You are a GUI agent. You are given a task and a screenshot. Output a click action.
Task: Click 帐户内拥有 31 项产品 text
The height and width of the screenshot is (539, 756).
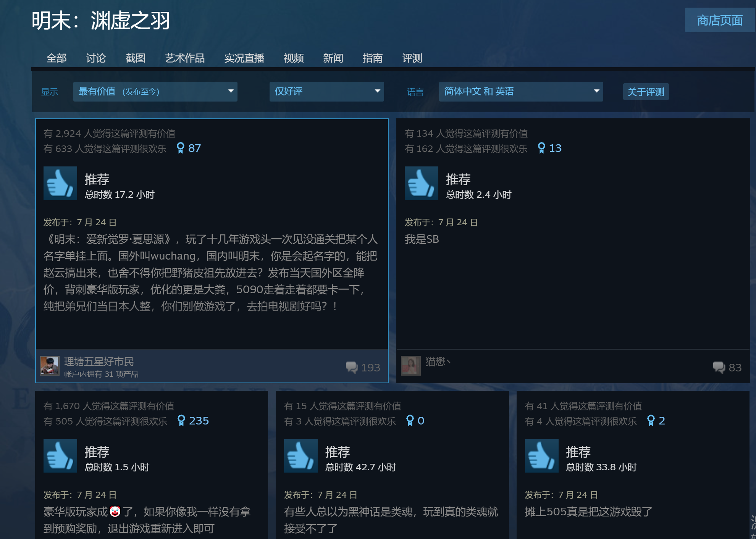[x=101, y=374]
